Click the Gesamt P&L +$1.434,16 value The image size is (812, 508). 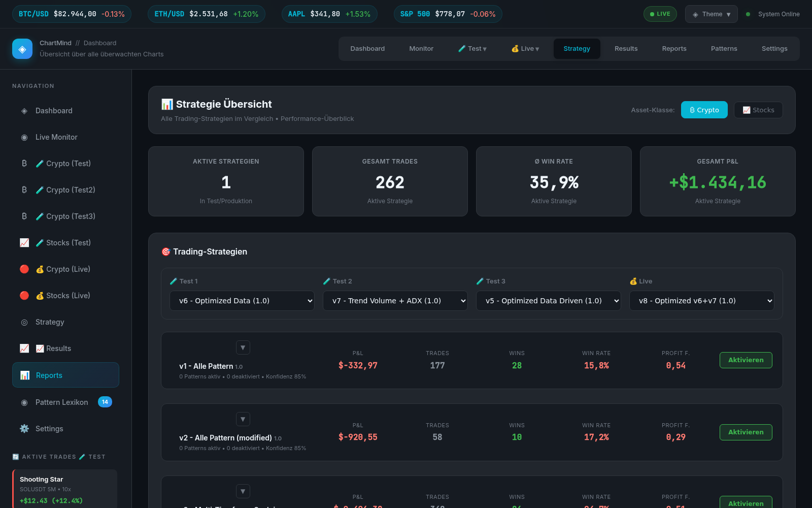coord(718,182)
